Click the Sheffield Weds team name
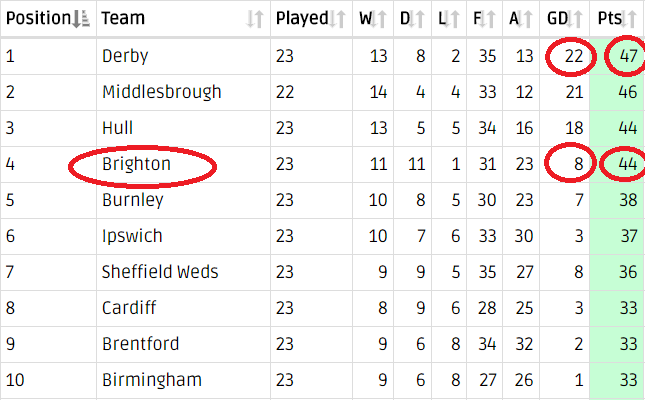The height and width of the screenshot is (400, 645). pyautogui.click(x=160, y=272)
